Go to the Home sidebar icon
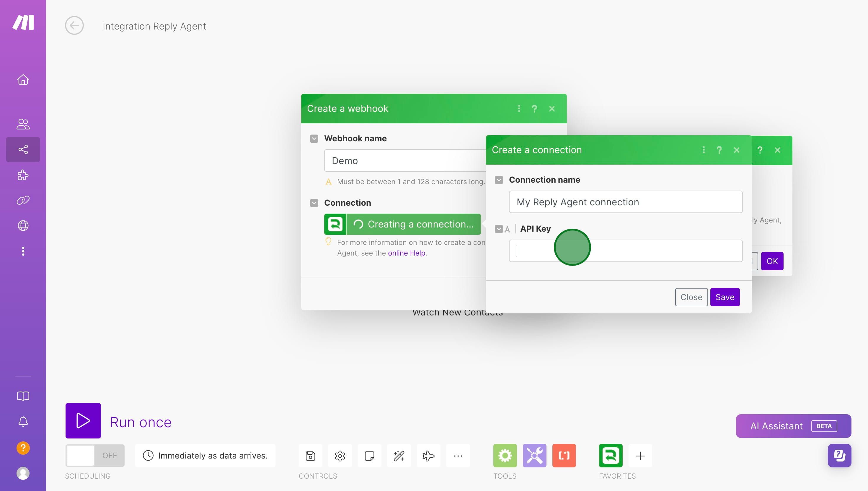The width and height of the screenshot is (868, 491). click(x=23, y=80)
